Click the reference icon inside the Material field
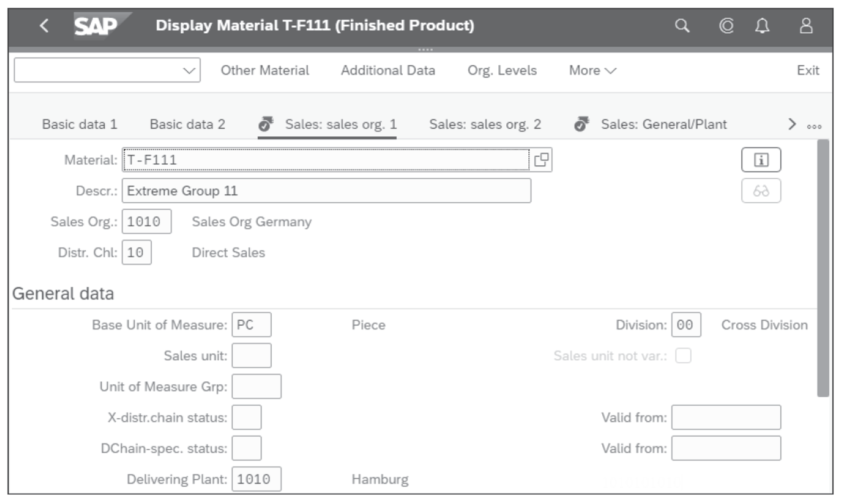The width and height of the screenshot is (843, 504). [541, 159]
